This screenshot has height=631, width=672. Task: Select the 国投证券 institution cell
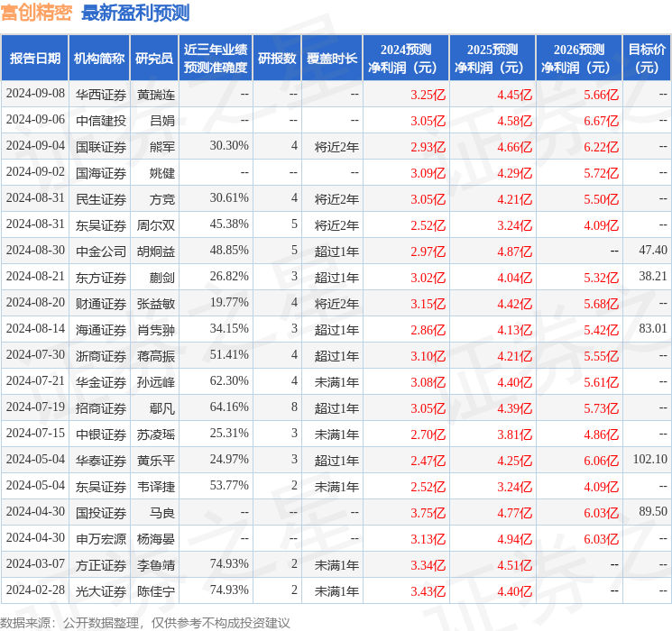coord(101,513)
